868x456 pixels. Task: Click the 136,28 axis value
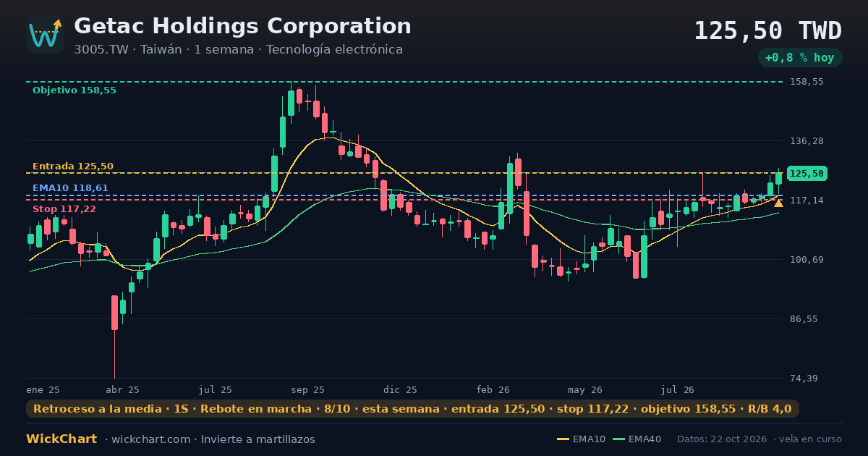point(807,141)
